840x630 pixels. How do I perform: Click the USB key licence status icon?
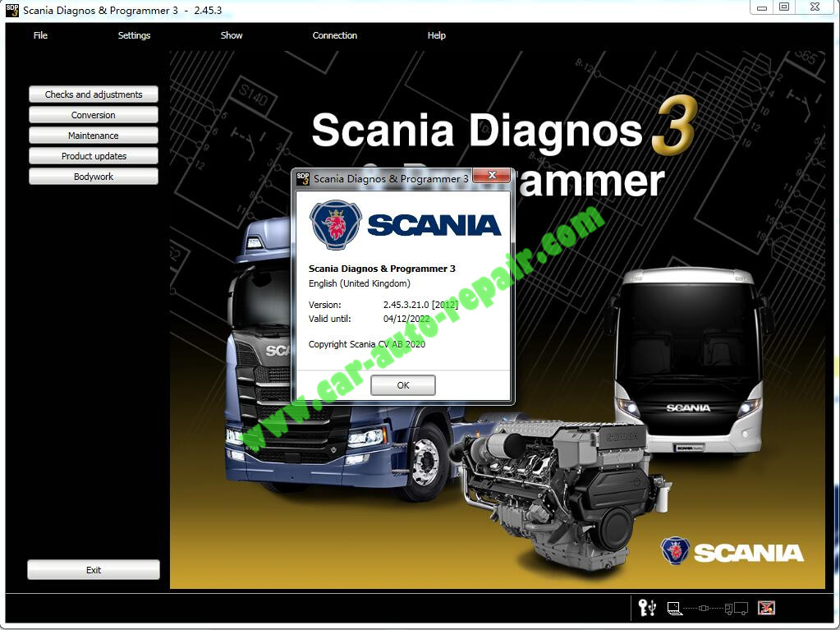click(647, 608)
